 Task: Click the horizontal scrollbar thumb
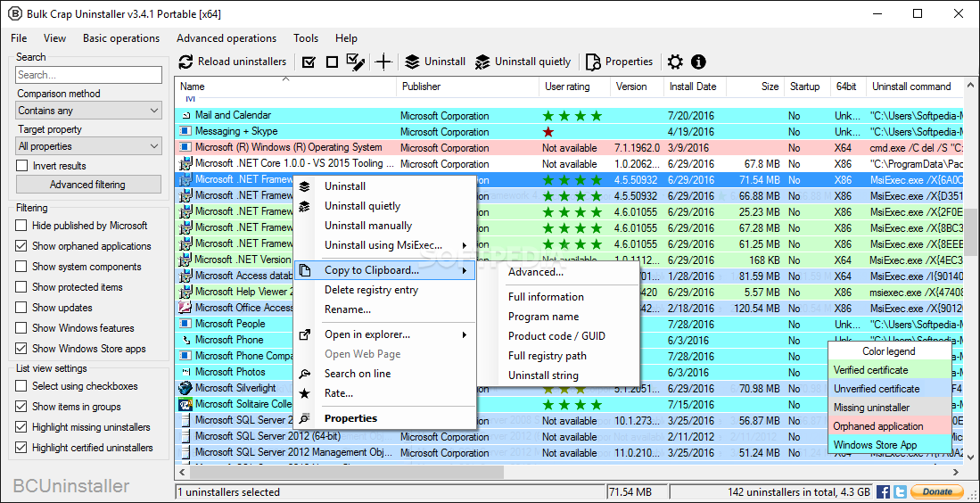[346, 473]
